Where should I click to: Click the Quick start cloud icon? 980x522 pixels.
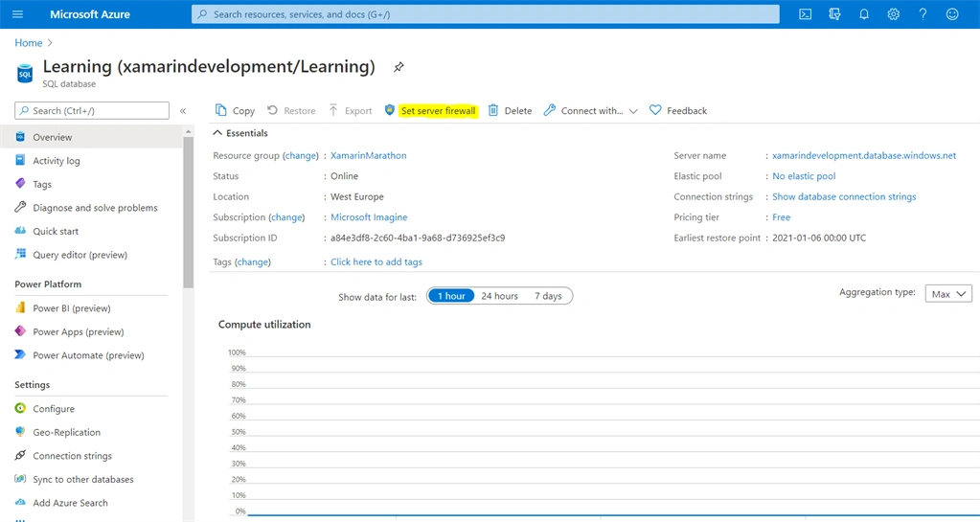point(20,231)
